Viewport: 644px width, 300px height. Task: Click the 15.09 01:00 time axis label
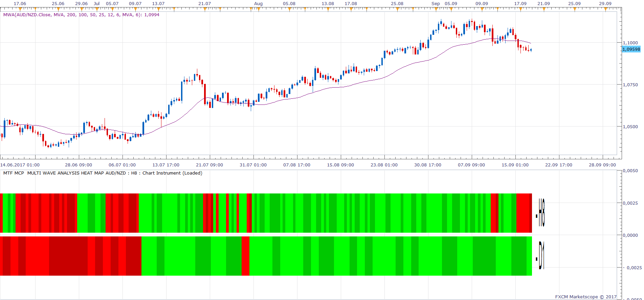point(515,165)
